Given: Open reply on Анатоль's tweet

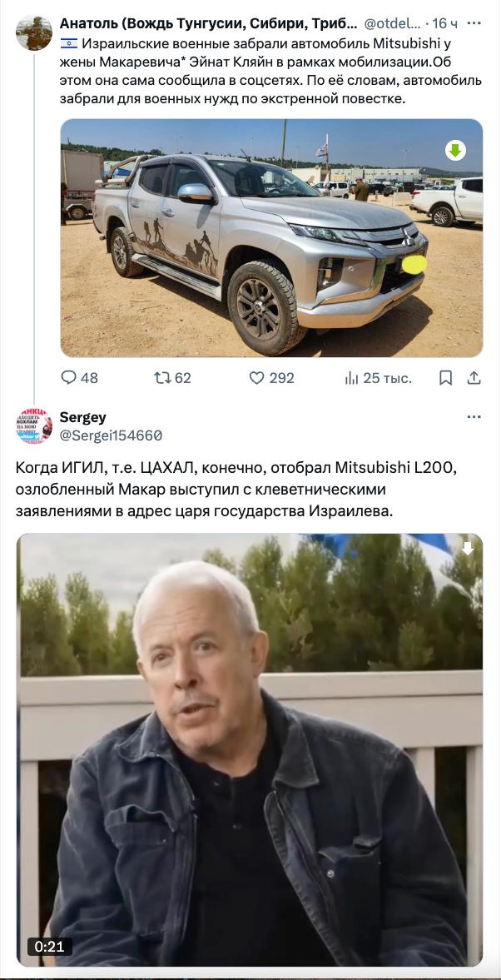Looking at the screenshot, I should (x=79, y=377).
